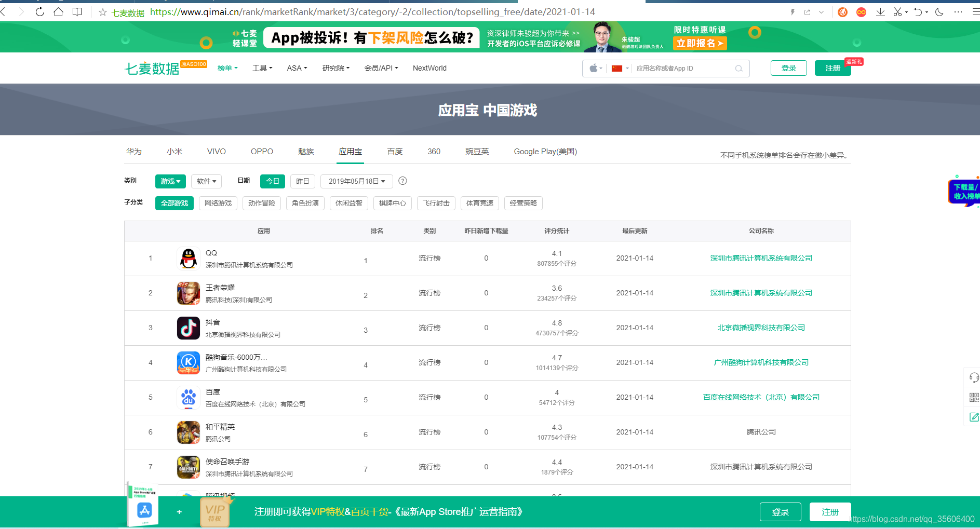Screen dimensions: 980x529
Task: Click the undo arrow icon in toolbar
Action: 918,12
